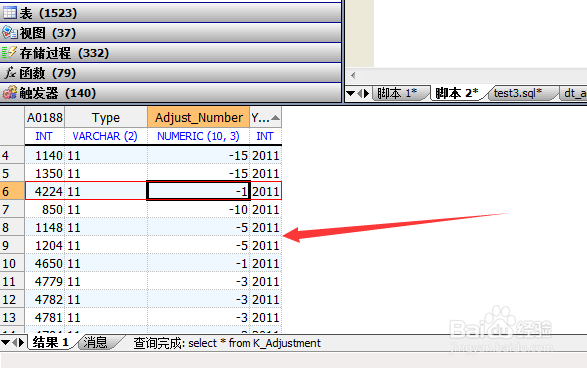Image resolution: width=587 pixels, height=368 pixels.
Task: Expand the 表 (1523) section
Action: (x=171, y=13)
